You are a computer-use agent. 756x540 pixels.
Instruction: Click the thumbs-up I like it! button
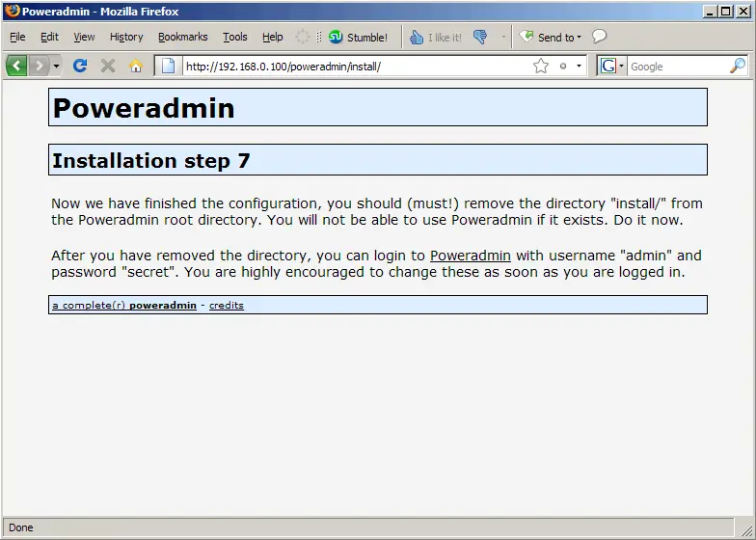(x=436, y=37)
